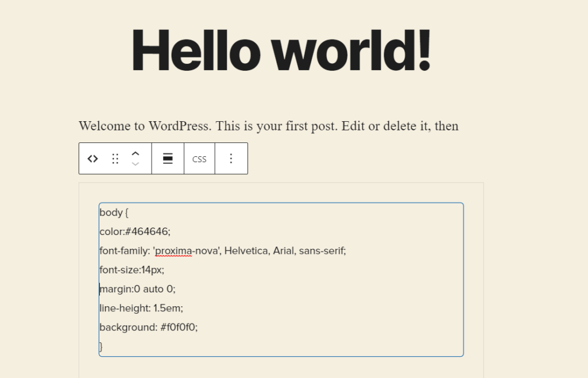Click the 'background: #f0f0f0;' line
Screen dimensions: 588x378
[149, 327]
